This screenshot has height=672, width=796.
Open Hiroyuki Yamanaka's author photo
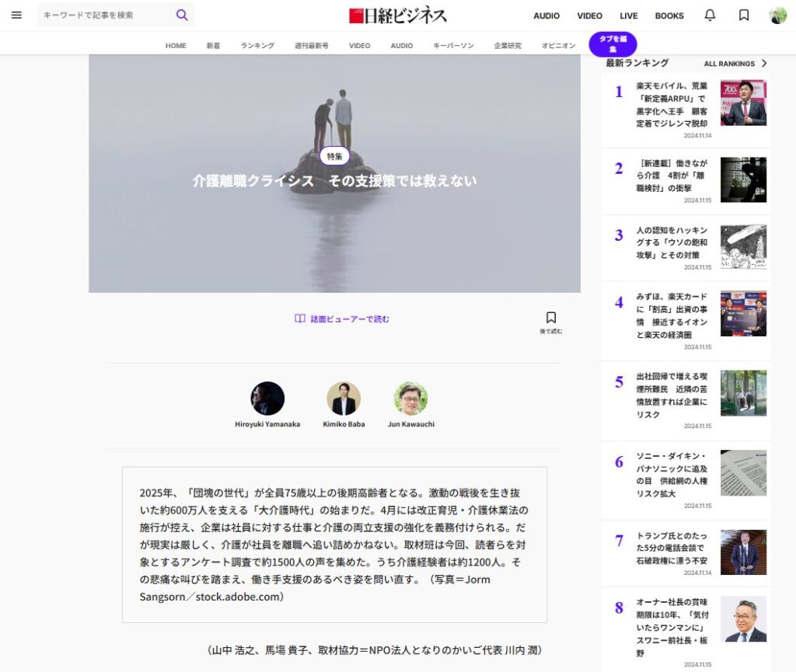tap(267, 399)
